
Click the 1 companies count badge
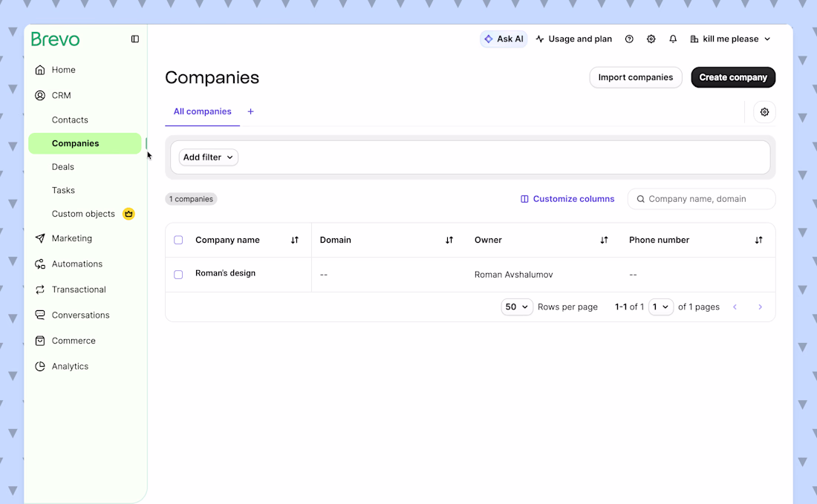[x=191, y=199]
